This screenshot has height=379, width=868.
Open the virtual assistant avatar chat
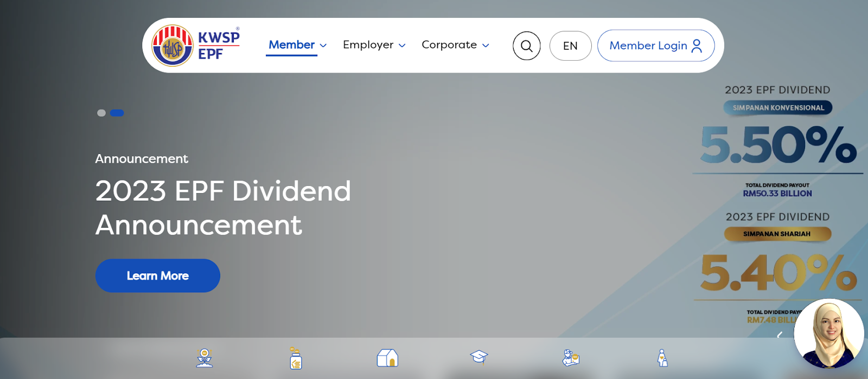tap(829, 333)
